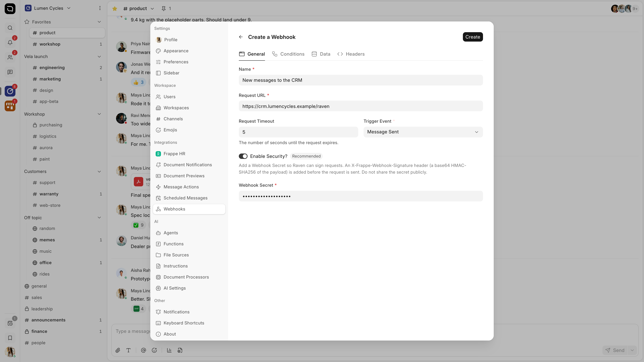Create a poll with the chart icon
Screen dimensions: 644x362
pos(169,350)
